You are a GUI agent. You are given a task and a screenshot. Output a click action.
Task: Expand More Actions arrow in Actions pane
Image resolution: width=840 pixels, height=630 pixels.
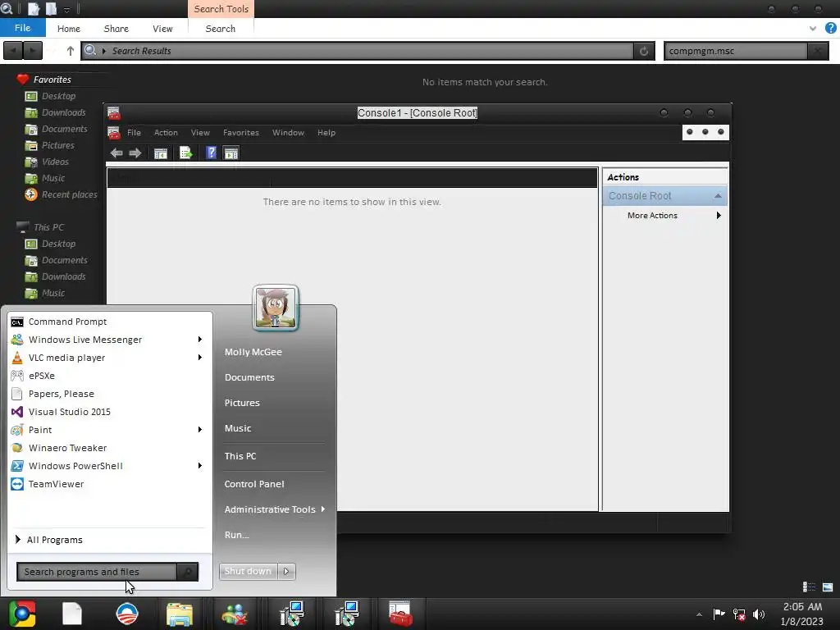tap(719, 216)
